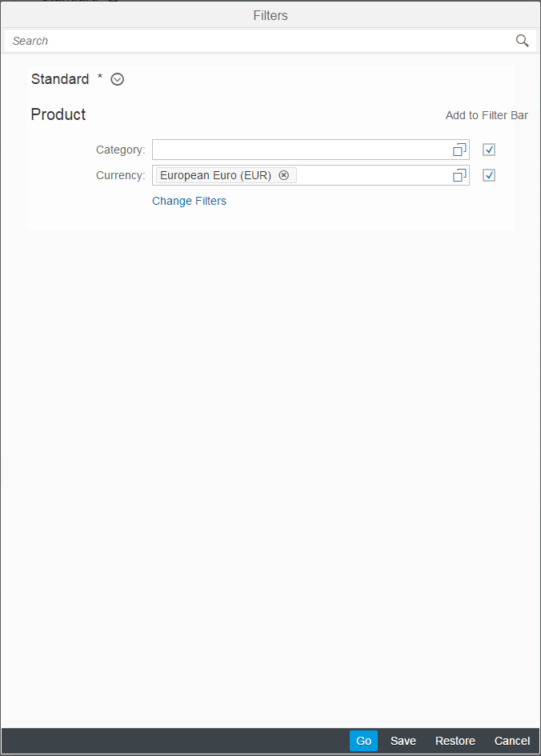The image size is (541, 756).
Task: Click the Change Filters link
Action: pos(189,201)
